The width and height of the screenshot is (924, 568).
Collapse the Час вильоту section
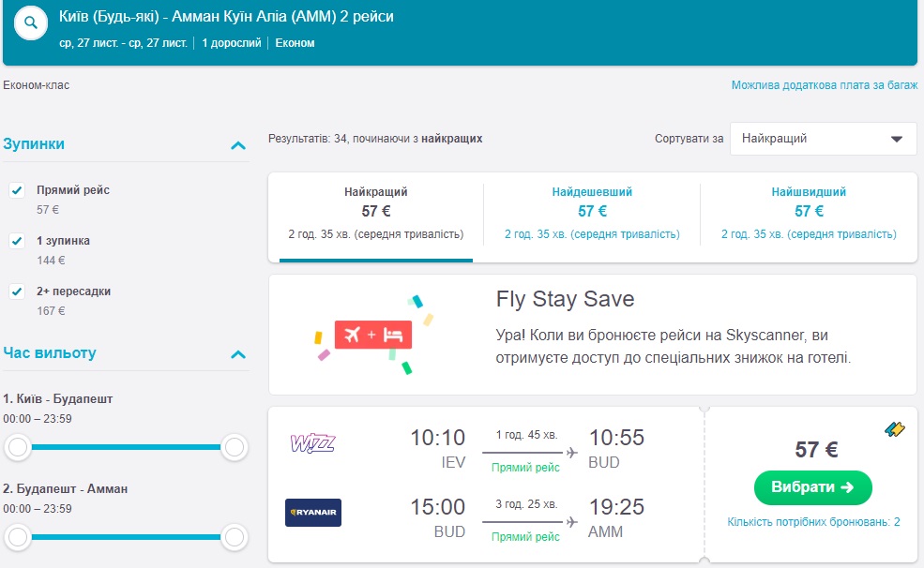click(238, 354)
